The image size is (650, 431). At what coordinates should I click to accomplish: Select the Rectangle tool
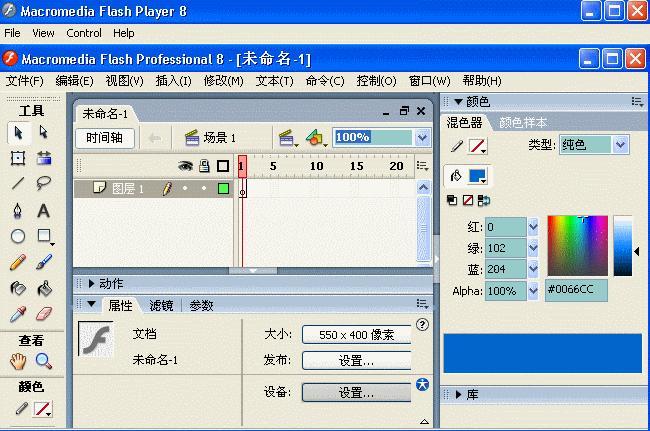coord(44,236)
